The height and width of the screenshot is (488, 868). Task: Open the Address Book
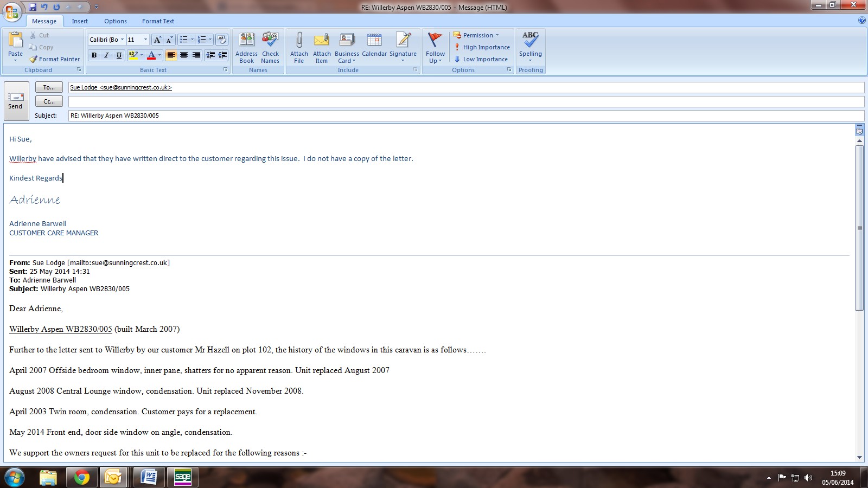point(246,41)
